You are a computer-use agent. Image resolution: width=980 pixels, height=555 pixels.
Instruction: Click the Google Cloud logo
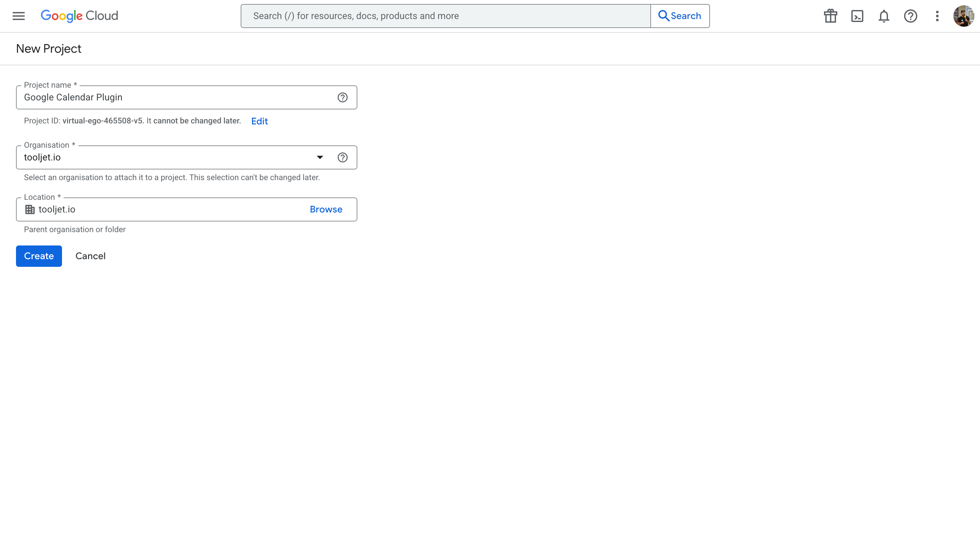[x=79, y=16]
